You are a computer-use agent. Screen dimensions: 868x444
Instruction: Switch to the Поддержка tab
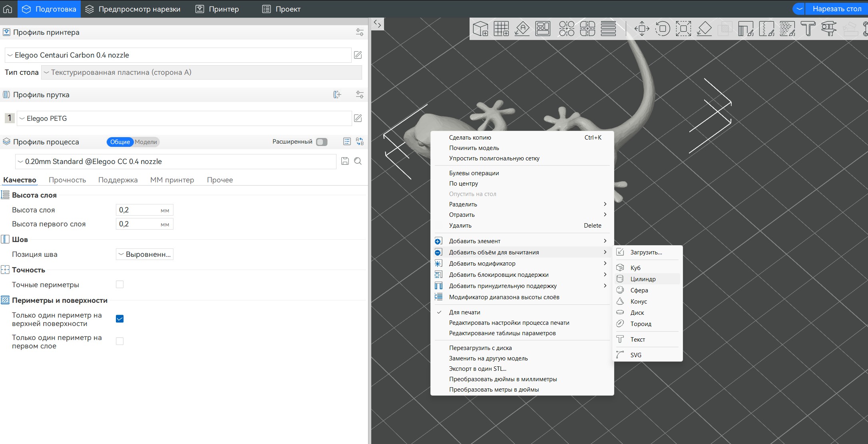click(x=118, y=180)
